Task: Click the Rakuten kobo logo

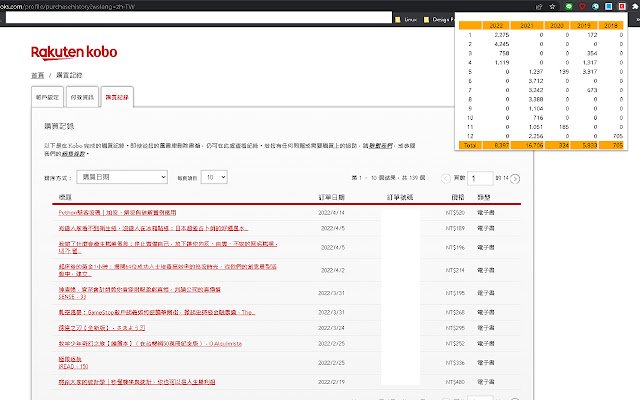Action: coord(74,52)
